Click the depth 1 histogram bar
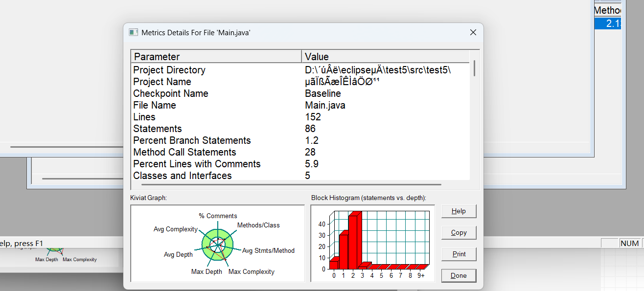The height and width of the screenshot is (291, 644). pyautogui.click(x=344, y=250)
